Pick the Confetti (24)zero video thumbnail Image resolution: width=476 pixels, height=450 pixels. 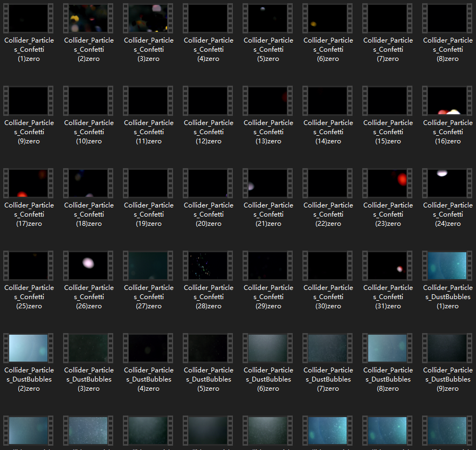[x=447, y=183]
